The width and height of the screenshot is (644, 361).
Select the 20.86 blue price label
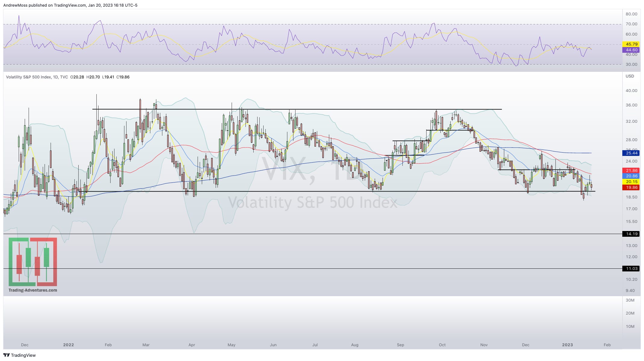[631, 176]
